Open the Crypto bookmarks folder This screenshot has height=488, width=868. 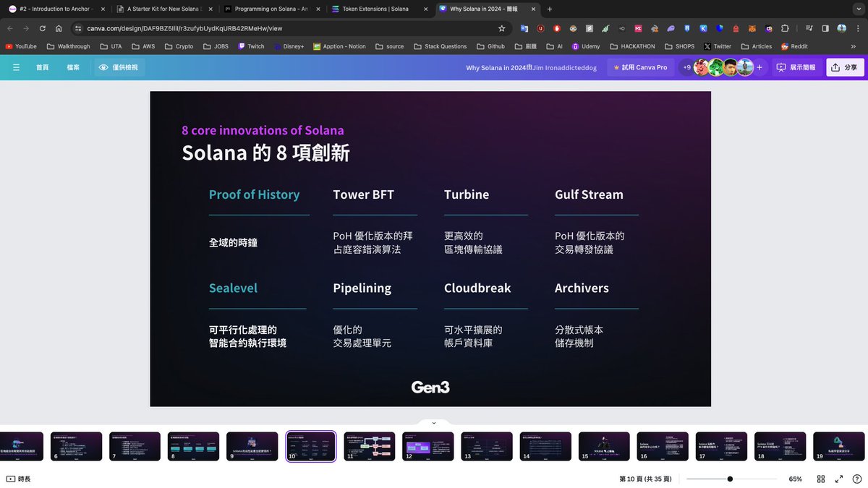179,46
